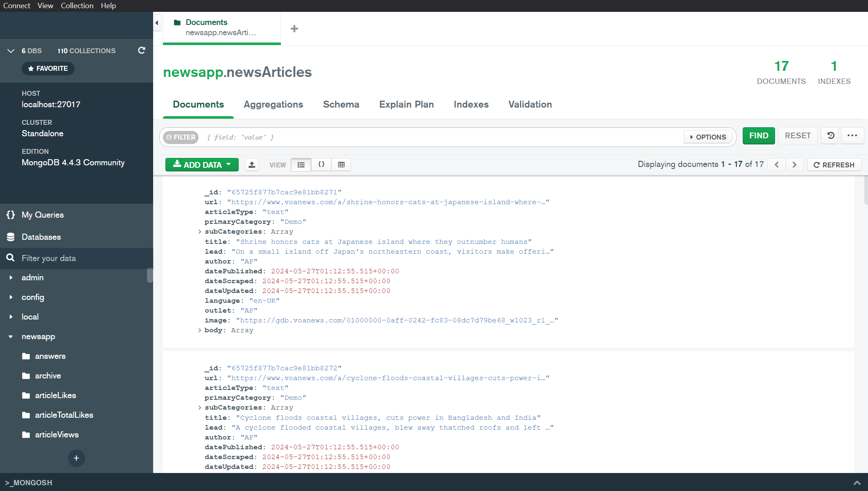Image resolution: width=868 pixels, height=491 pixels.
Task: Click the sidebar scrollbar thumb
Action: click(150, 275)
